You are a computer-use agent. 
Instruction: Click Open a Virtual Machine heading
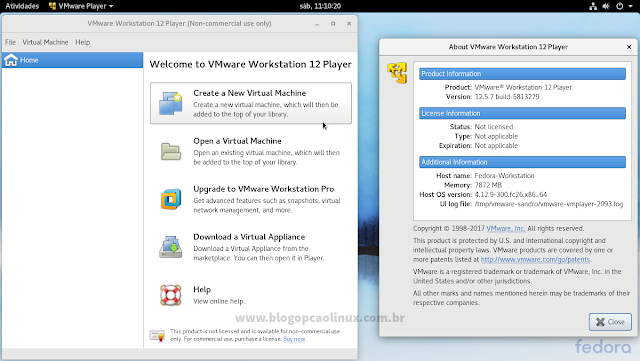pos(237,141)
